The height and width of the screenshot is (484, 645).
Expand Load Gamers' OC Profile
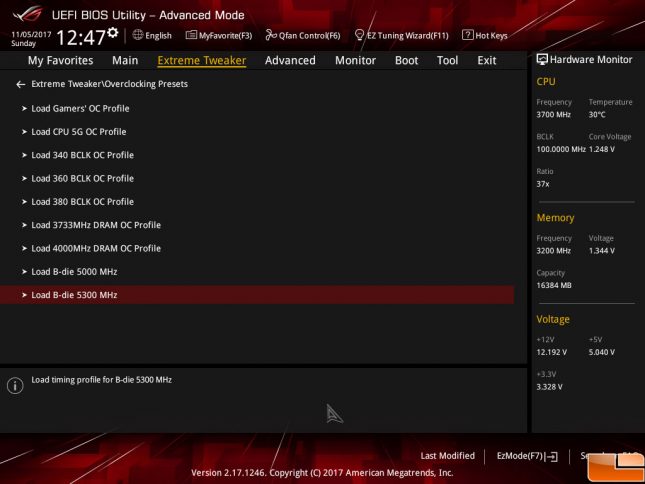pos(257,109)
